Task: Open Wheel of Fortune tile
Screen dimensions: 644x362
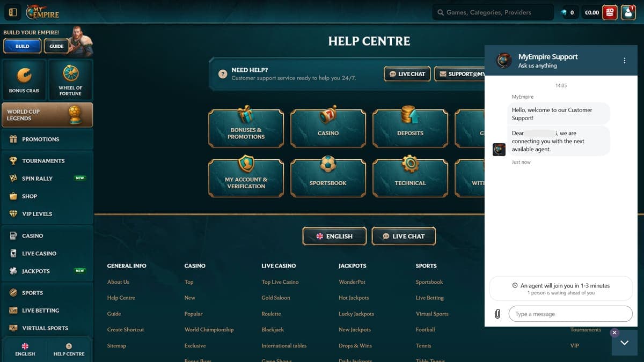Action: point(70,79)
